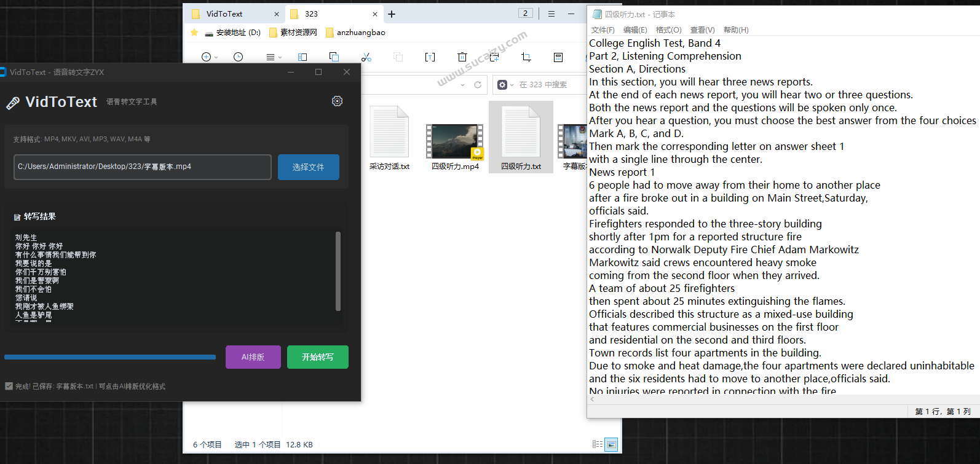Toggle the navigation pane icon
Viewport: 980px width, 464px height.
click(302, 57)
